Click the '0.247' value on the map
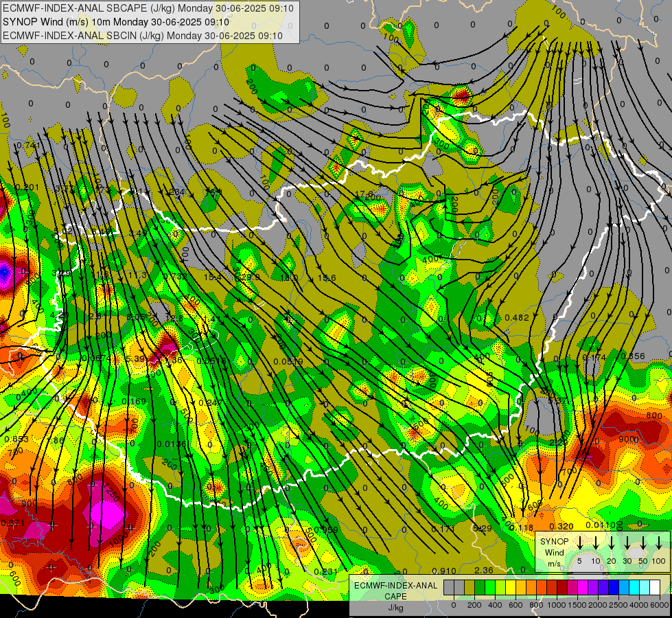This screenshot has height=618, width=672. tap(211, 402)
